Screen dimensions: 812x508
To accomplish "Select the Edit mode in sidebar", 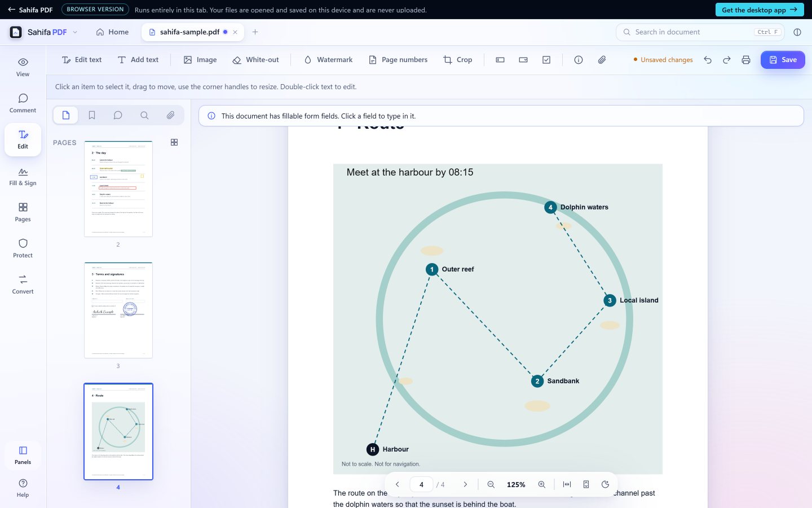I will (x=23, y=139).
